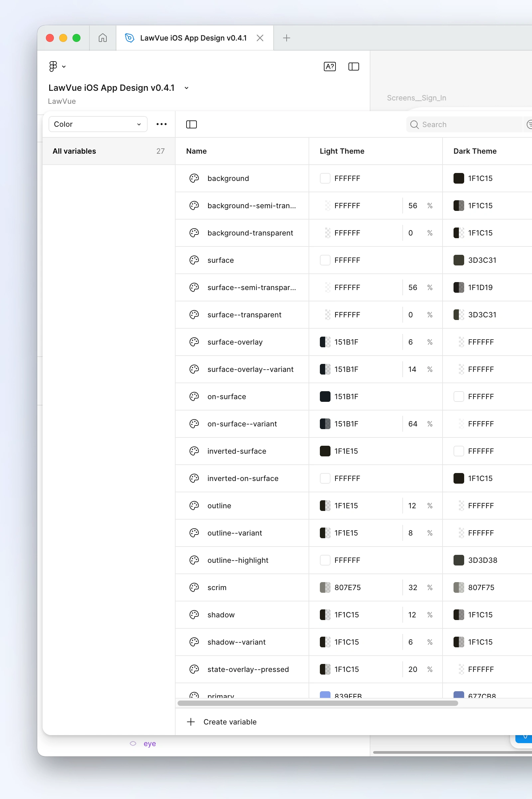Click the palette icon beside primary variable
Image resolution: width=532 pixels, height=799 pixels.
[x=194, y=694]
